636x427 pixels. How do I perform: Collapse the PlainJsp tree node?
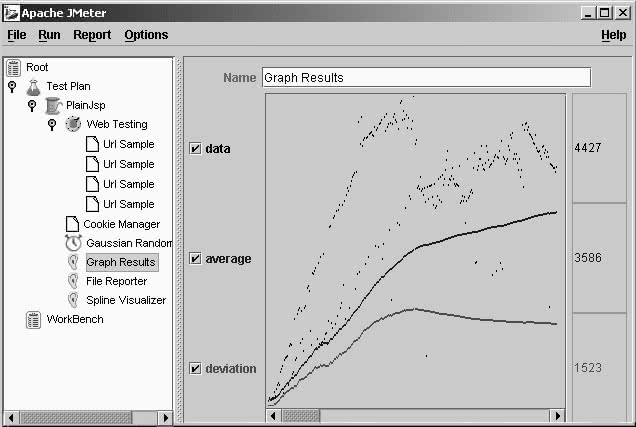32,105
